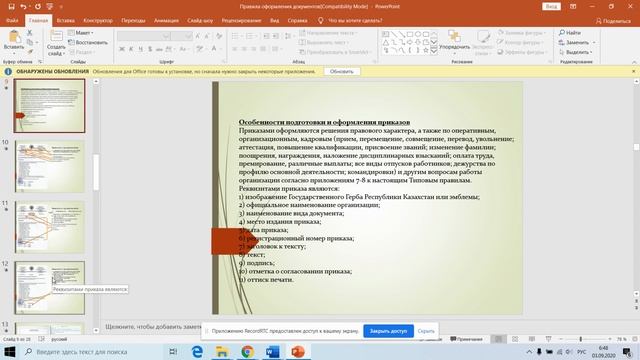This screenshot has width=640, height=360.
Task: Decrease the list indent level
Action: pos(266,36)
